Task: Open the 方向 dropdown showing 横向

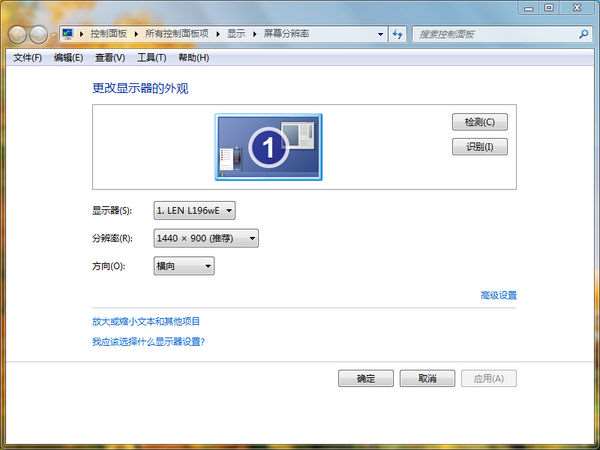Action: (184, 266)
